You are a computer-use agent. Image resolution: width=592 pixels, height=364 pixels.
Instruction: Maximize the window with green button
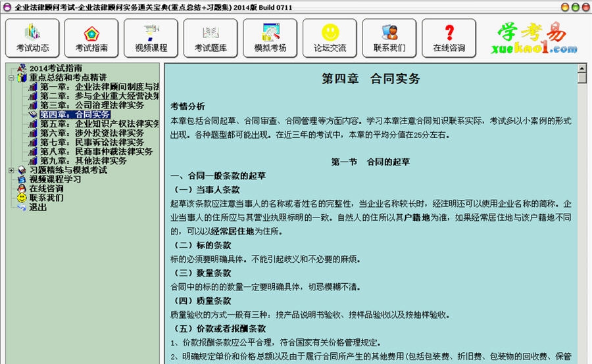pos(575,7)
